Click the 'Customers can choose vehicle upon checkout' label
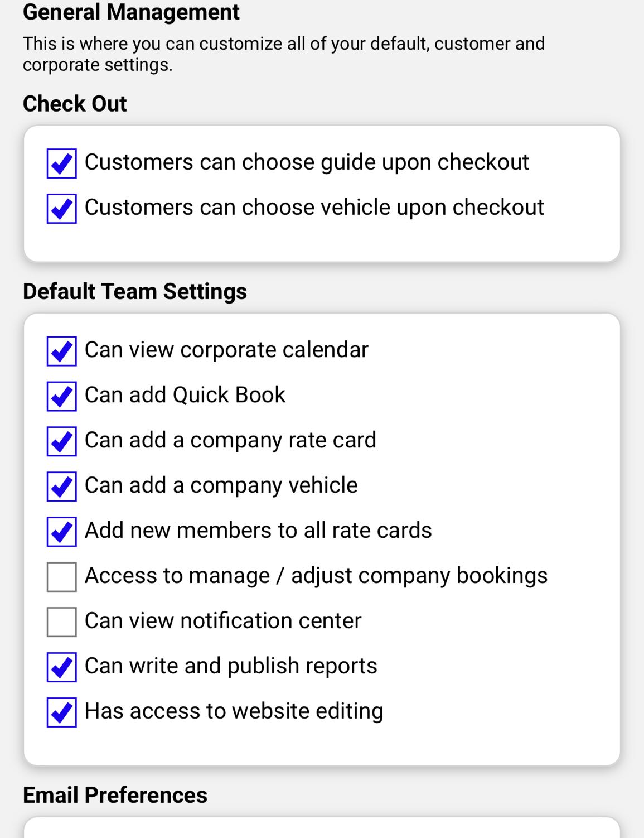The width and height of the screenshot is (644, 838). [314, 208]
